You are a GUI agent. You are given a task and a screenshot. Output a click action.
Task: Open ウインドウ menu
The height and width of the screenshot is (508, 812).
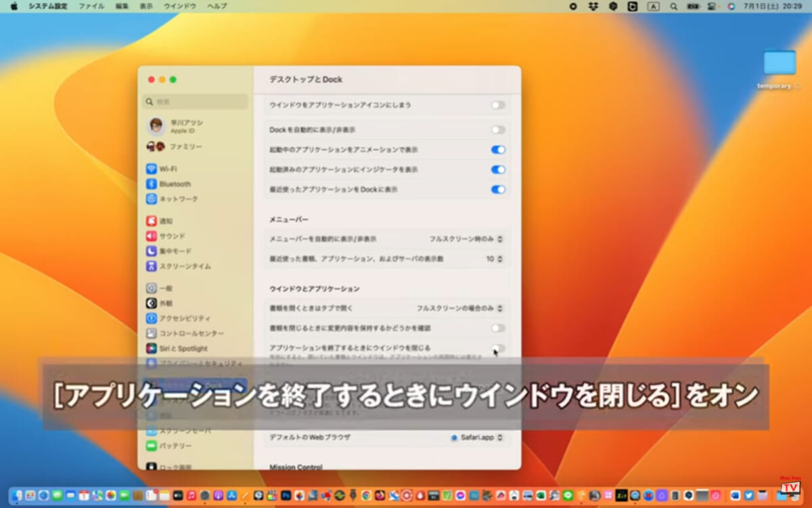pos(180,6)
